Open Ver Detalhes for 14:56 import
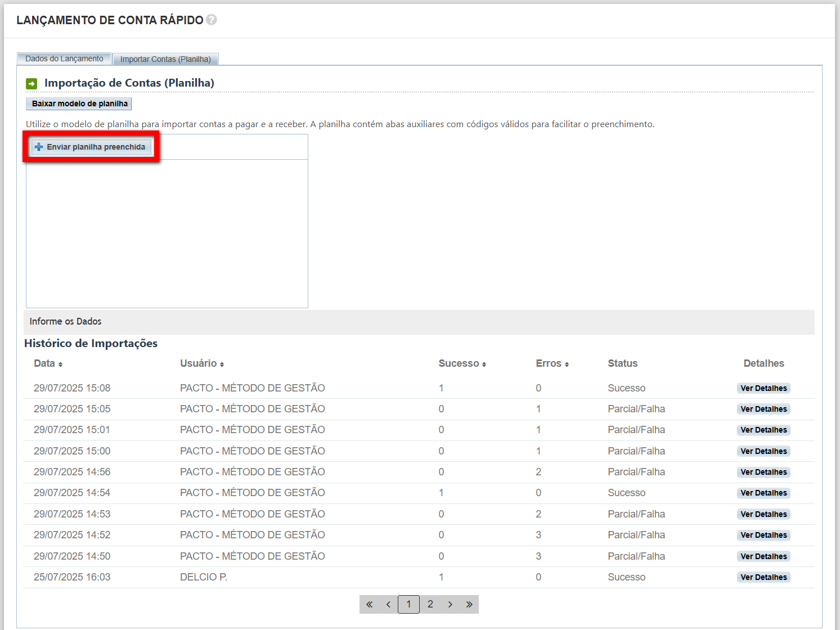The height and width of the screenshot is (630, 840). tap(763, 472)
